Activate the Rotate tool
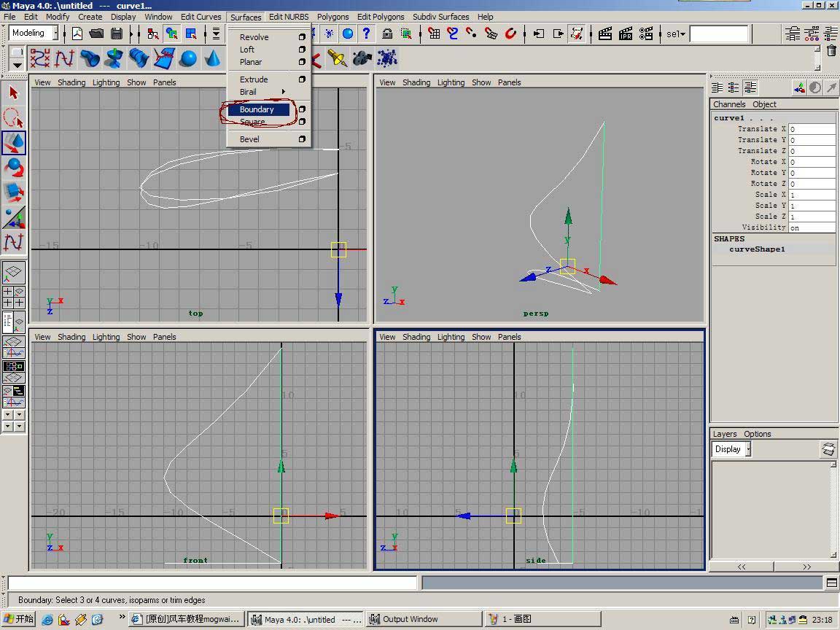 pos(14,167)
